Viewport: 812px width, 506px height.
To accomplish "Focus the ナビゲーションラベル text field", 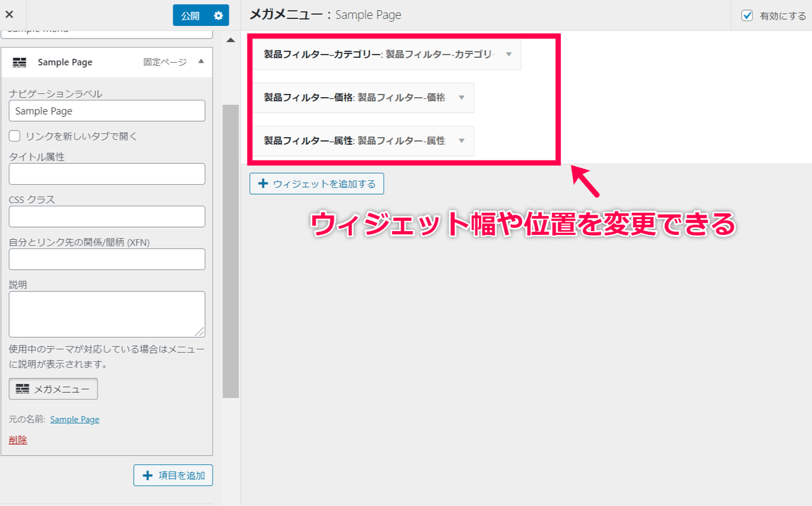I will [107, 111].
